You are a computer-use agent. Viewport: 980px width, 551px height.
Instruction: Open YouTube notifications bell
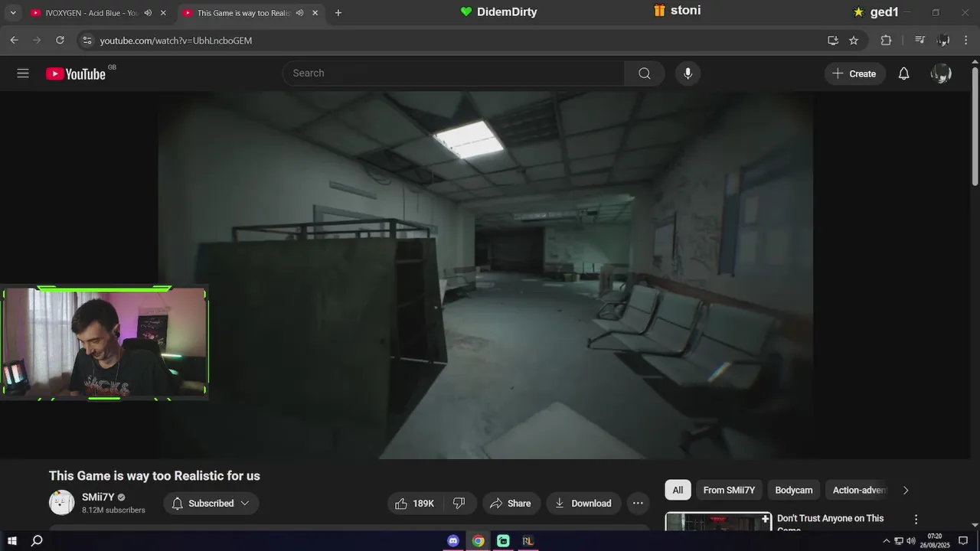click(x=903, y=73)
